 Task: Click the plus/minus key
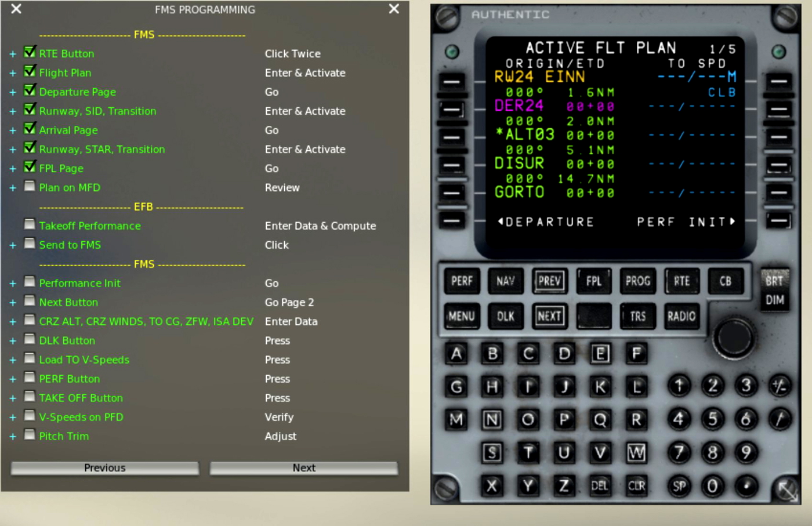pyautogui.click(x=780, y=386)
